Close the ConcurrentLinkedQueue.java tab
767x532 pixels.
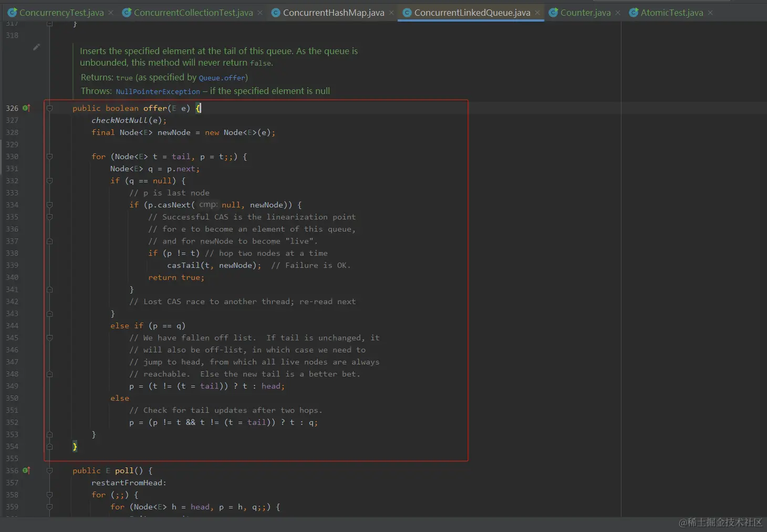(537, 13)
